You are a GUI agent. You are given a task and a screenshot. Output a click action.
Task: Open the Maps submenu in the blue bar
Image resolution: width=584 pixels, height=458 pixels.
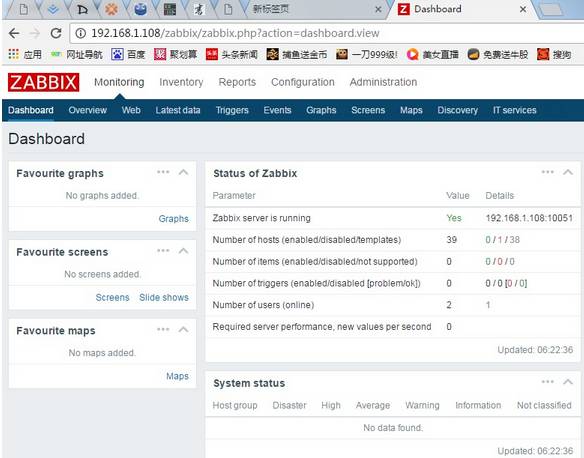point(411,110)
